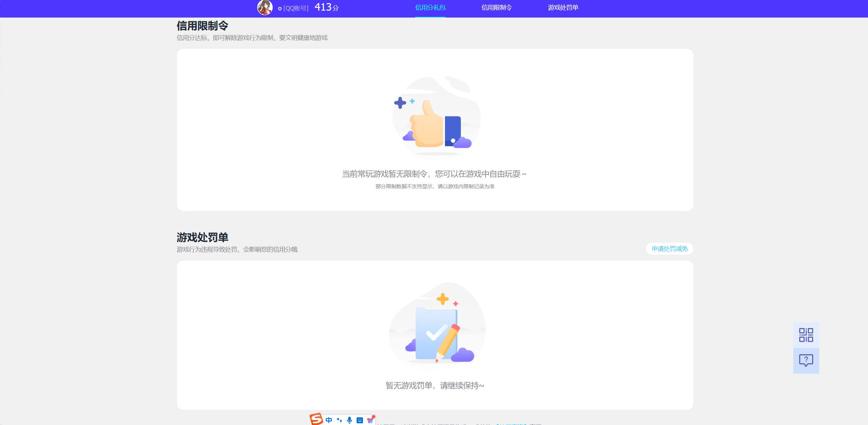Screen dimensions: 868x425
Task: Open the help question bubble icon
Action: click(x=806, y=361)
